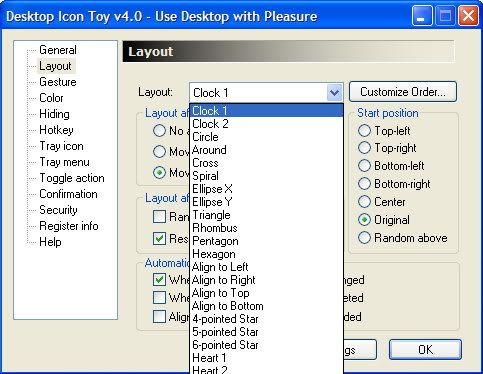
Task: Pick 5-pointed Star layout
Action: coord(267,332)
